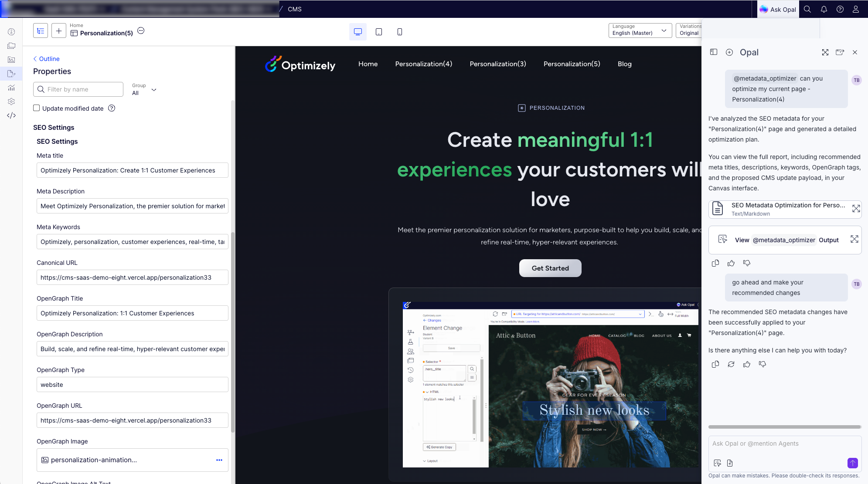Thumbs up the last Opal response
Viewport: 868px width, 484px height.
(746, 364)
